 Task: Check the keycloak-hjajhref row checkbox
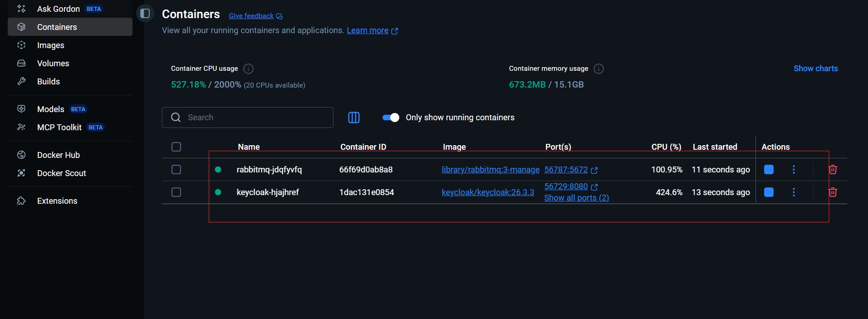(x=177, y=192)
